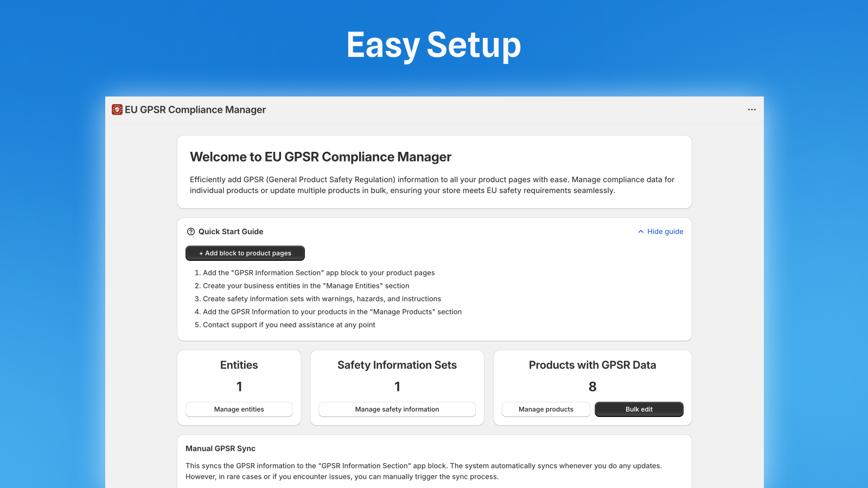This screenshot has width=868, height=488.
Task: Click the Safety Information Sets count
Action: (x=397, y=387)
